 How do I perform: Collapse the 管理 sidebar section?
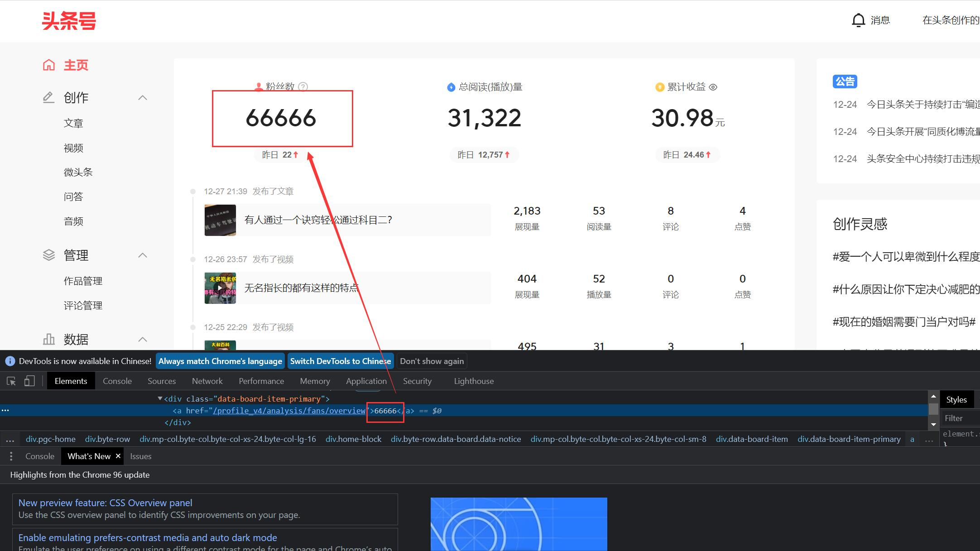click(x=143, y=255)
